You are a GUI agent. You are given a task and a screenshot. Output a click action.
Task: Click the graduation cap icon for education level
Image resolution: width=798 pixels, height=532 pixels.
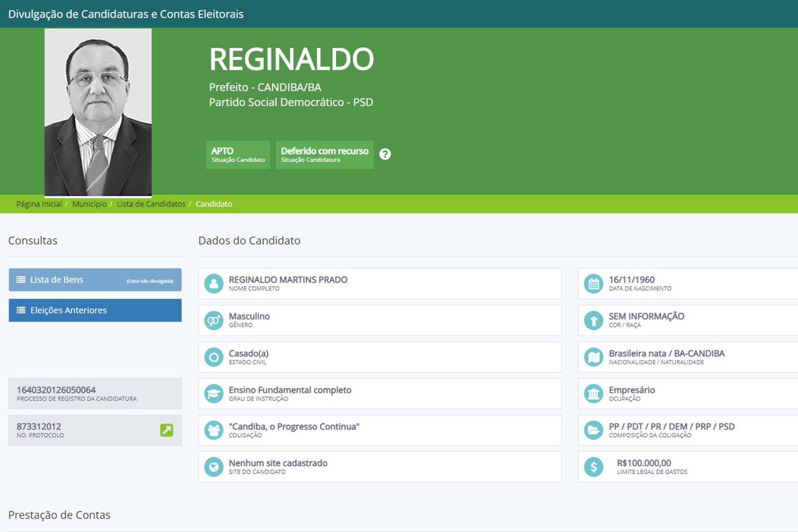pos(214,394)
